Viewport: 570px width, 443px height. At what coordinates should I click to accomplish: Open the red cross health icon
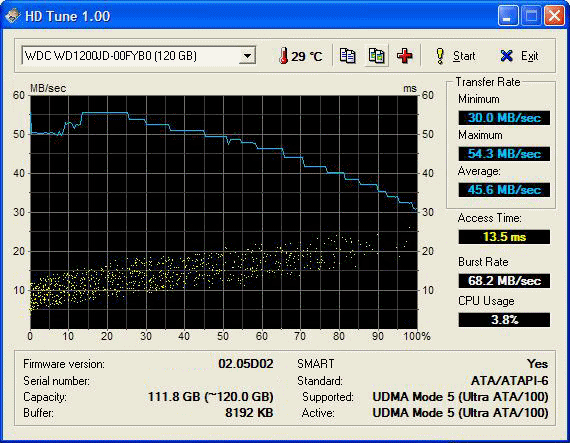coord(405,56)
